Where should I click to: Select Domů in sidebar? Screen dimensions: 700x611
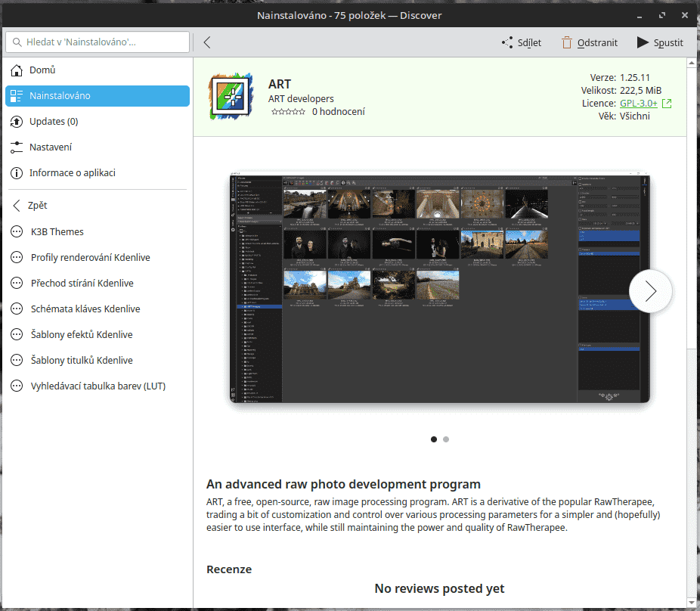(x=98, y=70)
